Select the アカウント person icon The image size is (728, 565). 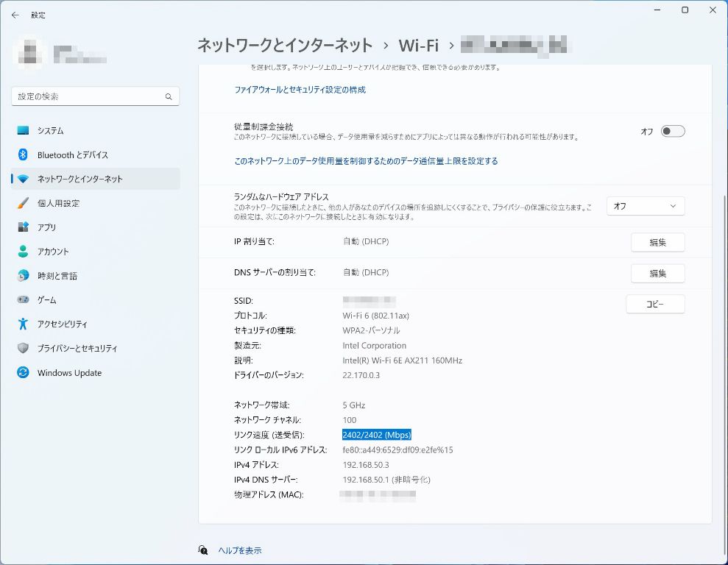click(x=23, y=252)
